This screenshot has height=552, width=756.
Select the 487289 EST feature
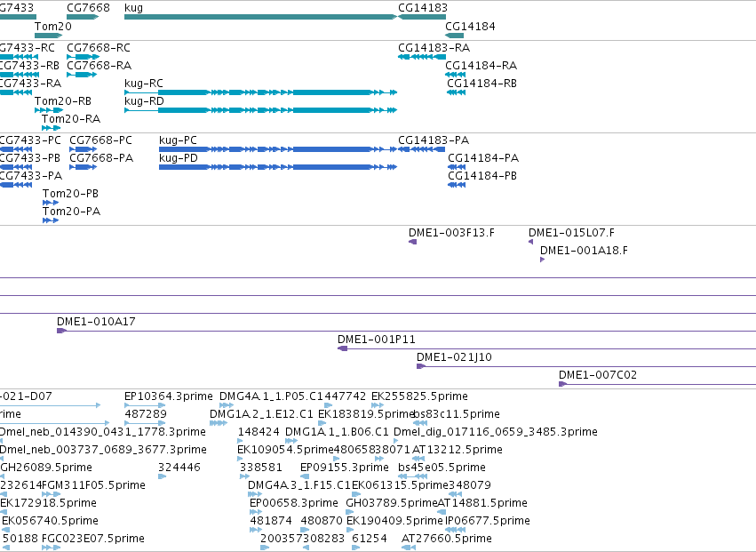click(x=145, y=423)
